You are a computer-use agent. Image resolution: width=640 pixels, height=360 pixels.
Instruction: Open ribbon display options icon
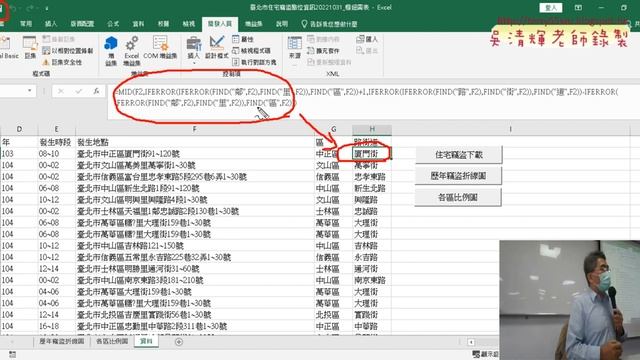click(578, 8)
